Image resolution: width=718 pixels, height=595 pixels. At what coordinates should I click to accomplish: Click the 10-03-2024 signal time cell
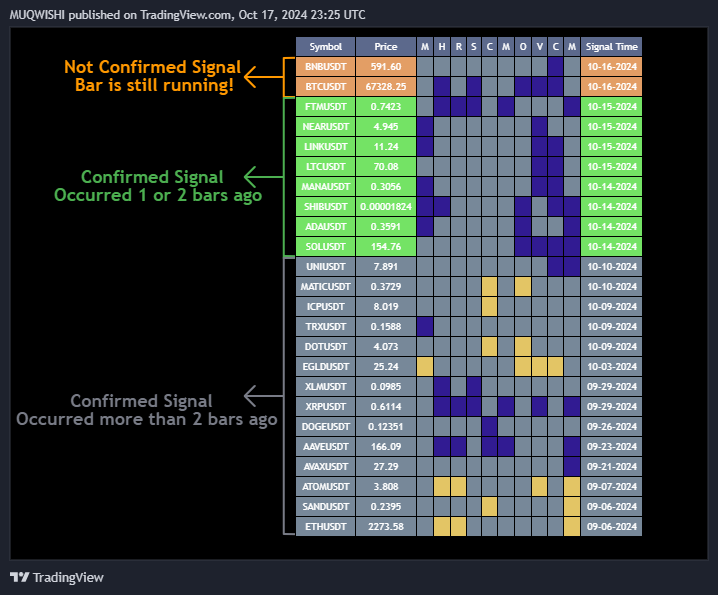(611, 366)
